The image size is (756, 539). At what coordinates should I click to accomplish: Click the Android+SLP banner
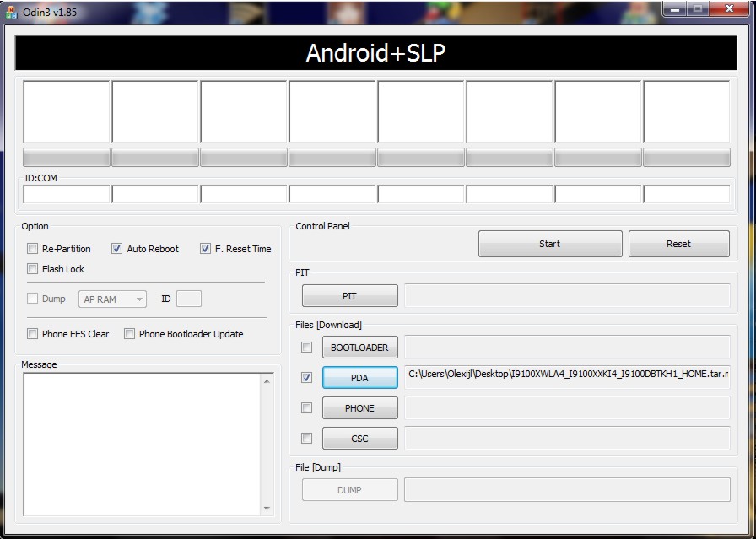pyautogui.click(x=376, y=52)
